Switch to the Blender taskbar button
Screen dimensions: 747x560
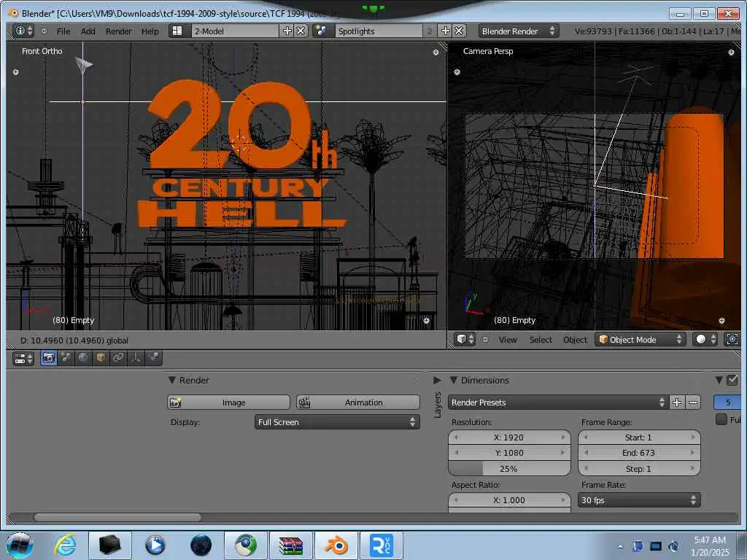click(336, 545)
